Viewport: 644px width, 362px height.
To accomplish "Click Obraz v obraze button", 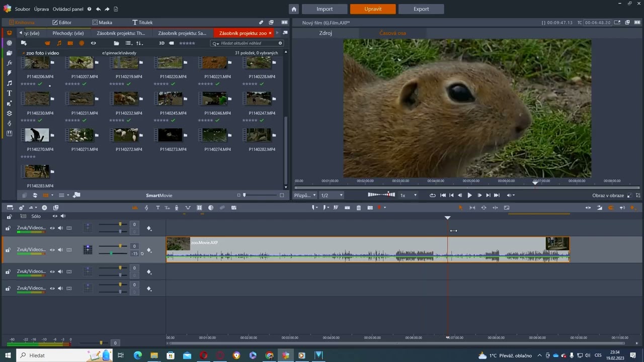I will 608,195.
